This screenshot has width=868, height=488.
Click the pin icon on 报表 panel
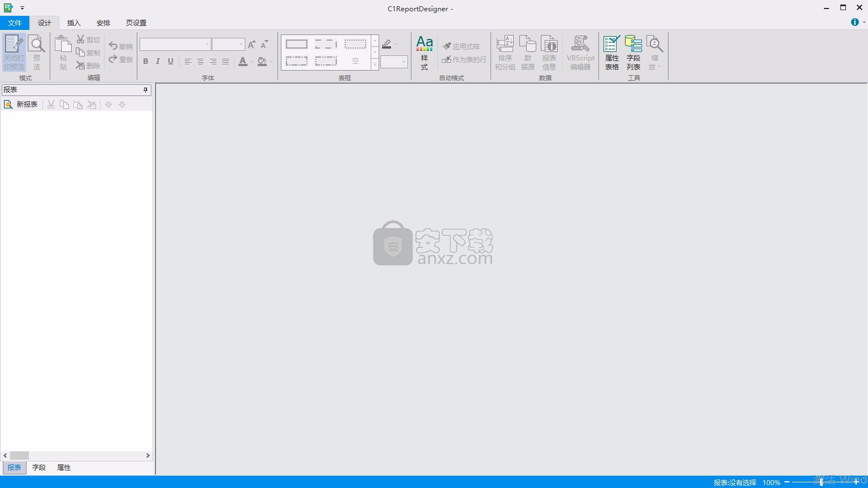tap(145, 90)
